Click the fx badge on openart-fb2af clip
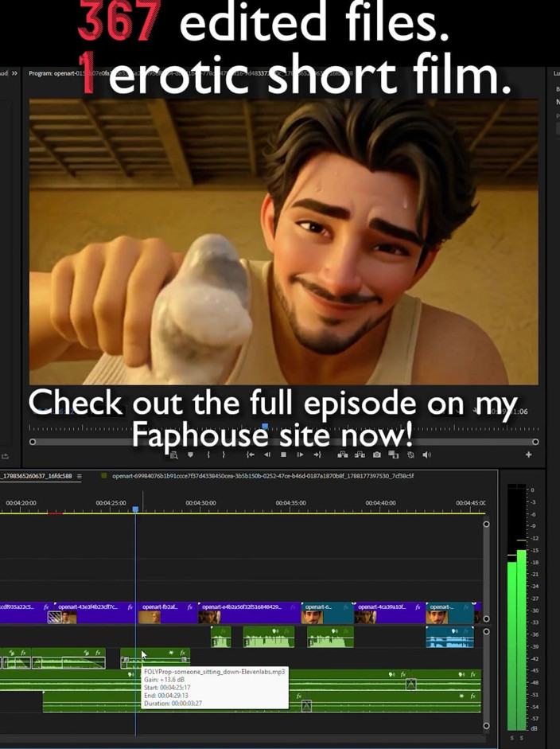 coord(190,607)
